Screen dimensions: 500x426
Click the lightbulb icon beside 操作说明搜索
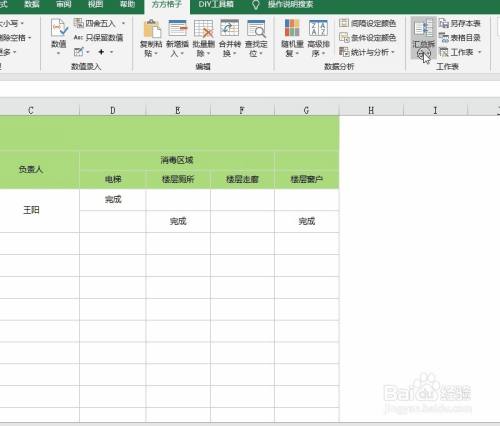coord(256,5)
